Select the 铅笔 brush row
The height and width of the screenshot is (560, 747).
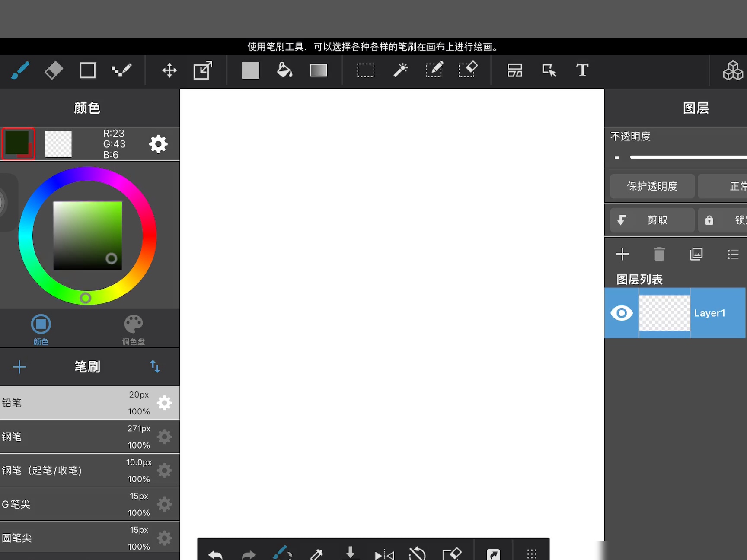[89, 403]
